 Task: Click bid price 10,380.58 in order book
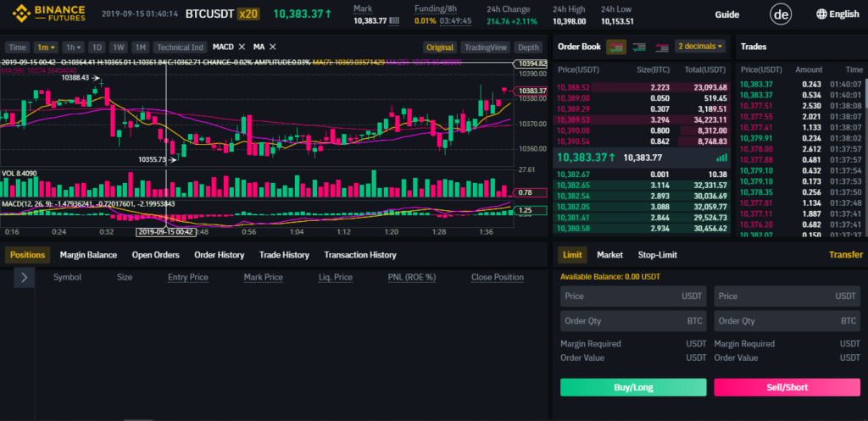click(x=574, y=228)
